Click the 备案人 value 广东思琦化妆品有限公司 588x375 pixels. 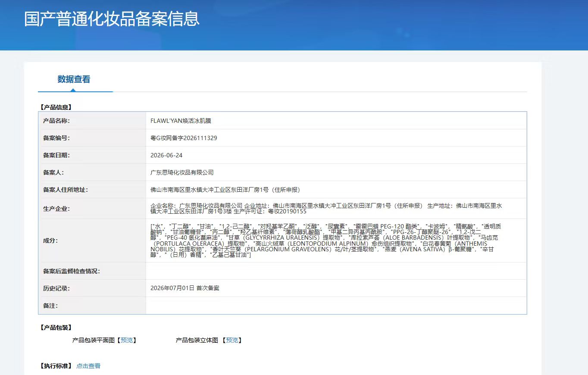(182, 172)
